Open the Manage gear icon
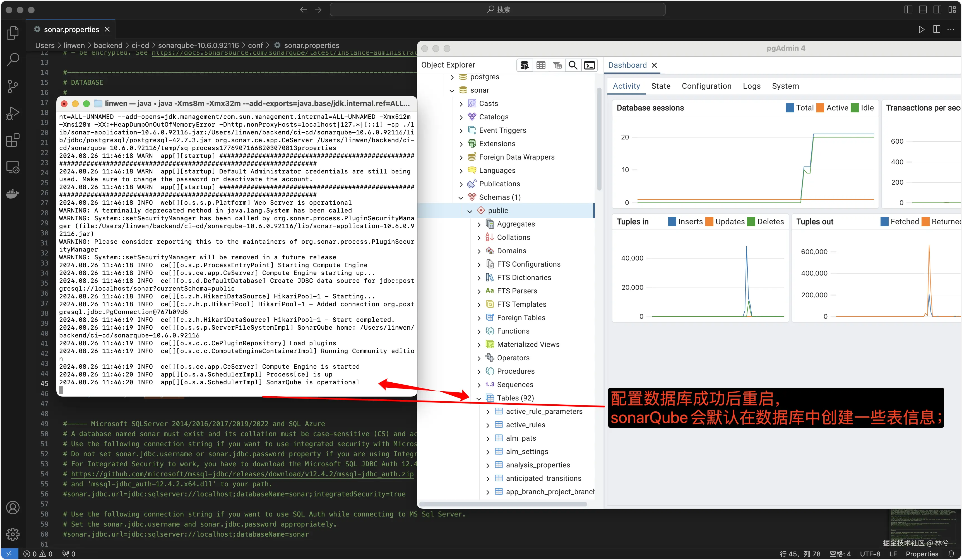962x560 pixels. 13,534
